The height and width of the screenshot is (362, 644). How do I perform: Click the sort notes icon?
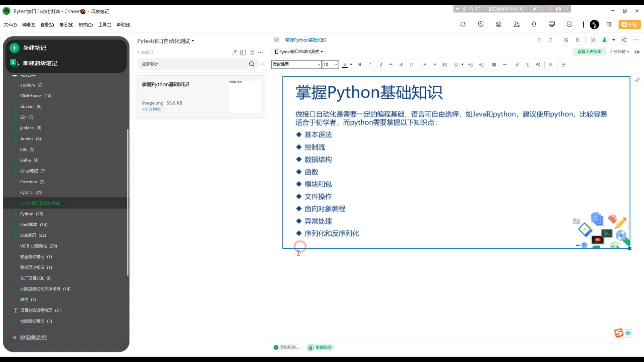(234, 52)
